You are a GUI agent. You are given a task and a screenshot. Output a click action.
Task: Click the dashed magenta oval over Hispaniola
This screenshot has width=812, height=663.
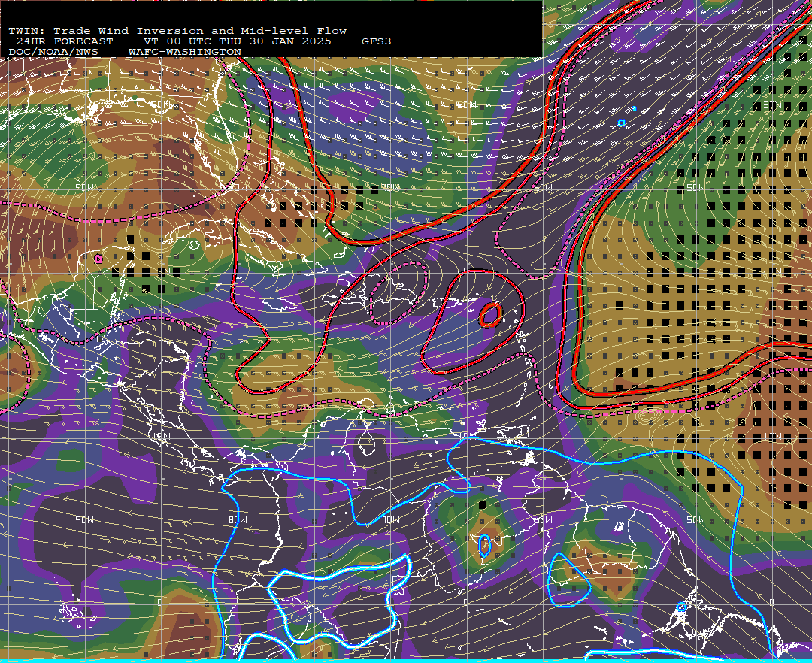tap(398, 293)
